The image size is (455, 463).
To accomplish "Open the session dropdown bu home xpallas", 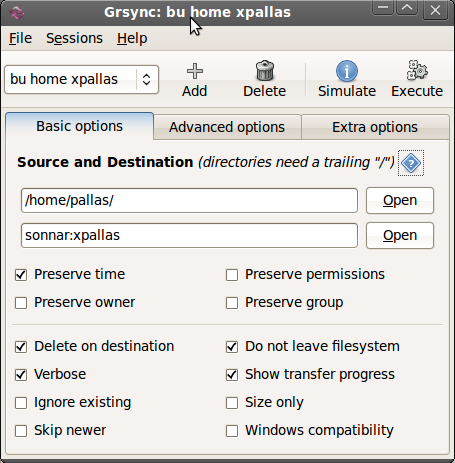I will coord(82,80).
